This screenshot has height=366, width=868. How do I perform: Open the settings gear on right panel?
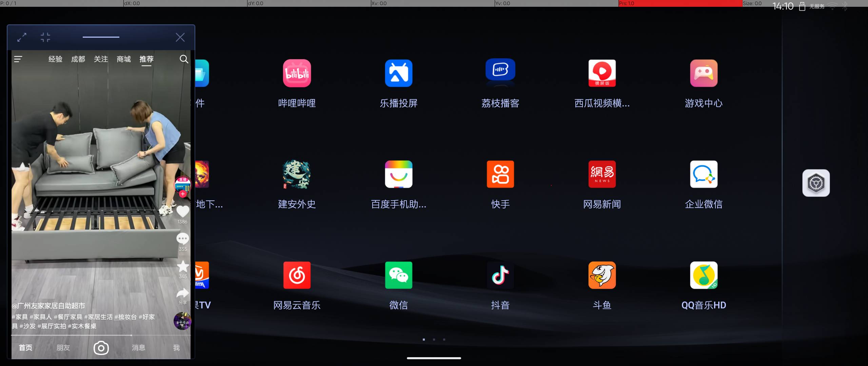pyautogui.click(x=816, y=183)
